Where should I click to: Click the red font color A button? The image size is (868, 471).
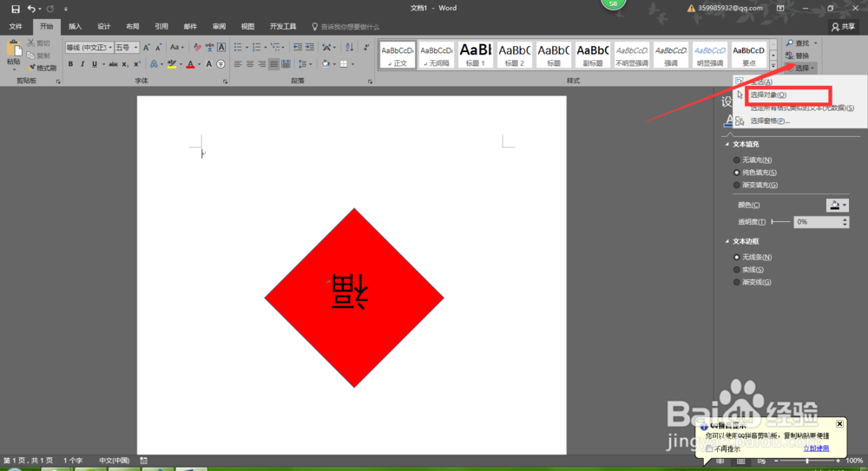[x=190, y=64]
